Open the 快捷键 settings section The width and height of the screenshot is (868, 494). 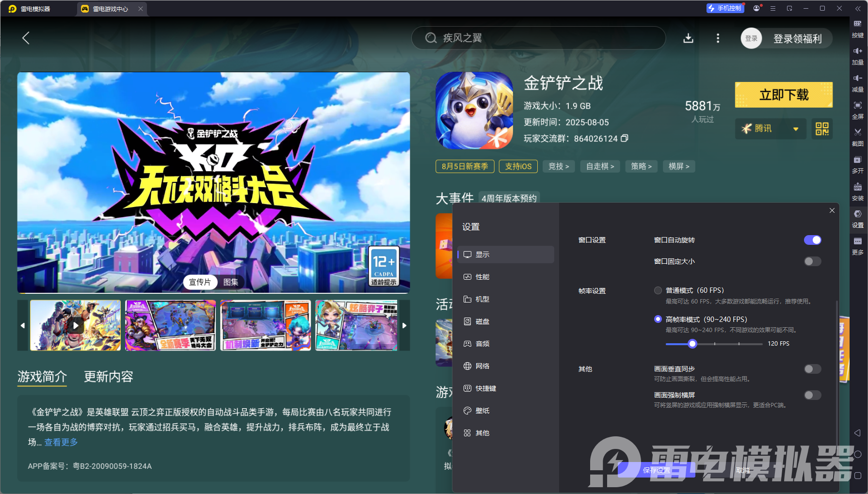pos(506,388)
